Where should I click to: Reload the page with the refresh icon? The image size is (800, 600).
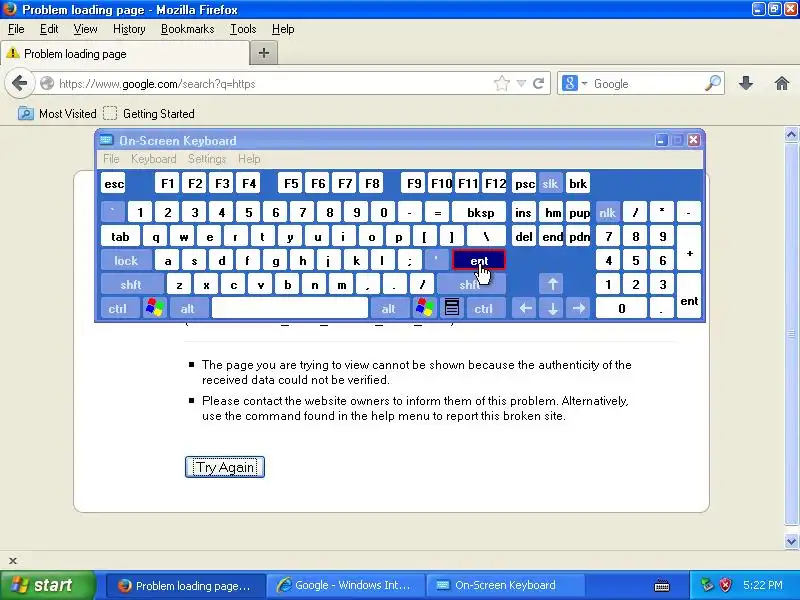coord(538,83)
